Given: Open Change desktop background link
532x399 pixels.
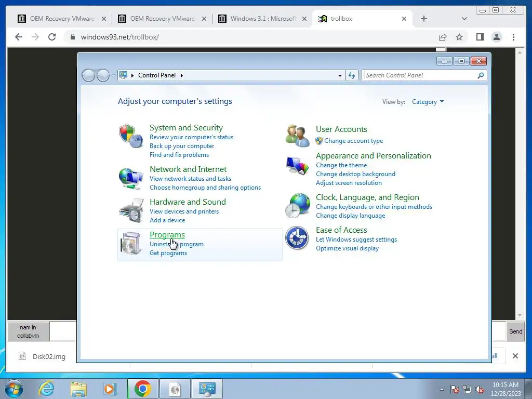Looking at the screenshot, I should [355, 174].
